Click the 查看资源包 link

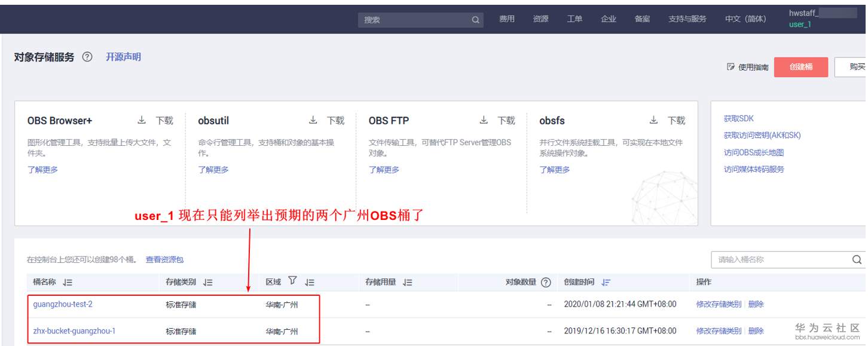(x=164, y=260)
